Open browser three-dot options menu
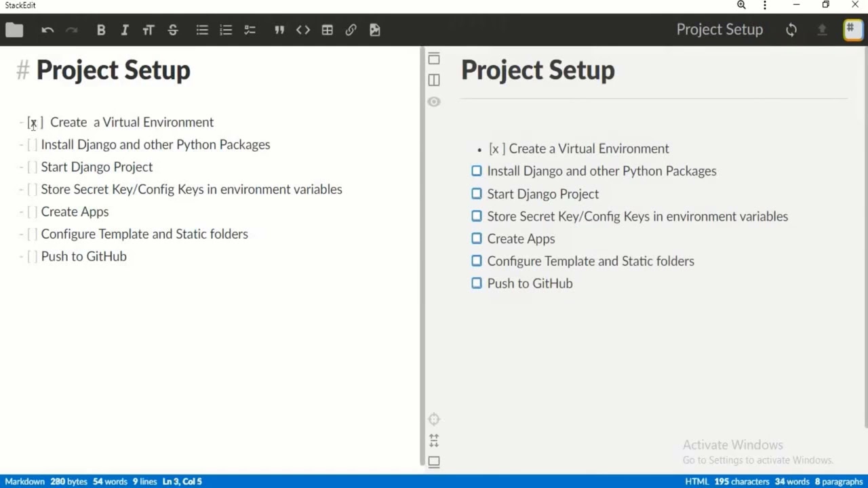Screen dimensions: 868x488 [x=765, y=5]
